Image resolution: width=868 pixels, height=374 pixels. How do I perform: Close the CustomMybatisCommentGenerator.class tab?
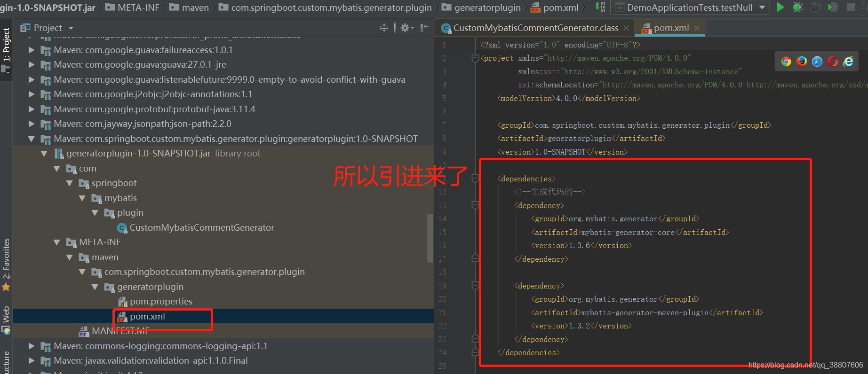click(x=626, y=28)
